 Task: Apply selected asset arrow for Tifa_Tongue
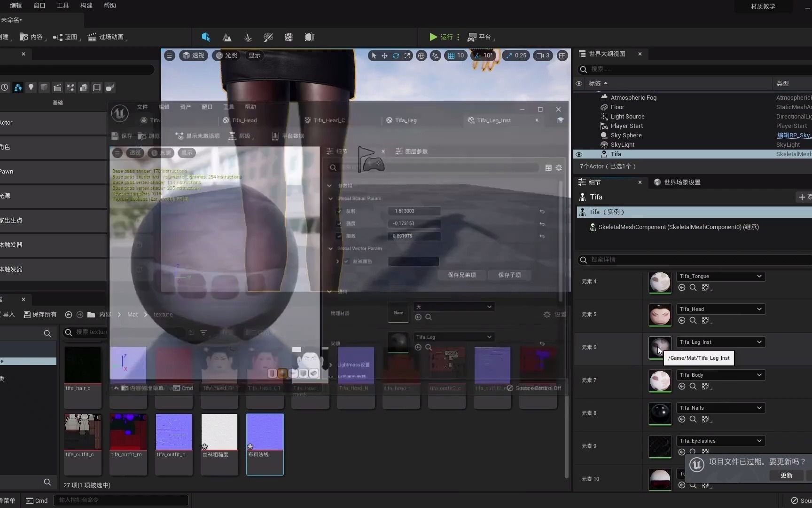click(x=682, y=287)
